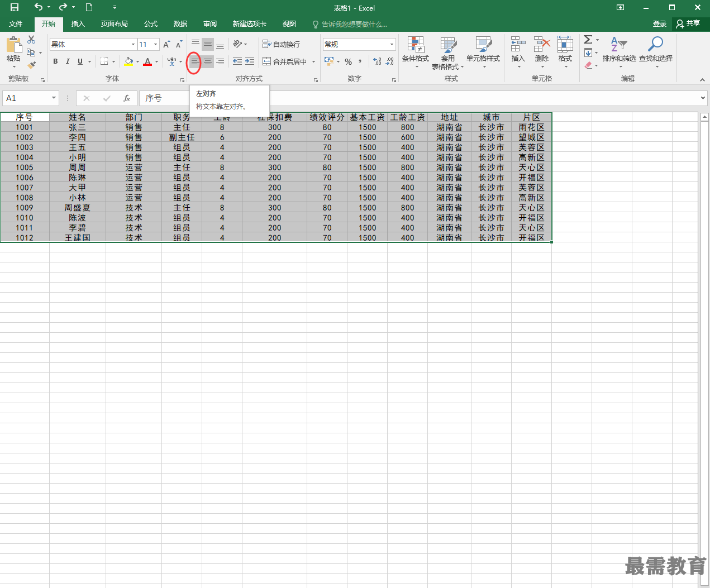The image size is (710, 588).
Task: Apply comma thousands separator style
Action: coord(360,61)
